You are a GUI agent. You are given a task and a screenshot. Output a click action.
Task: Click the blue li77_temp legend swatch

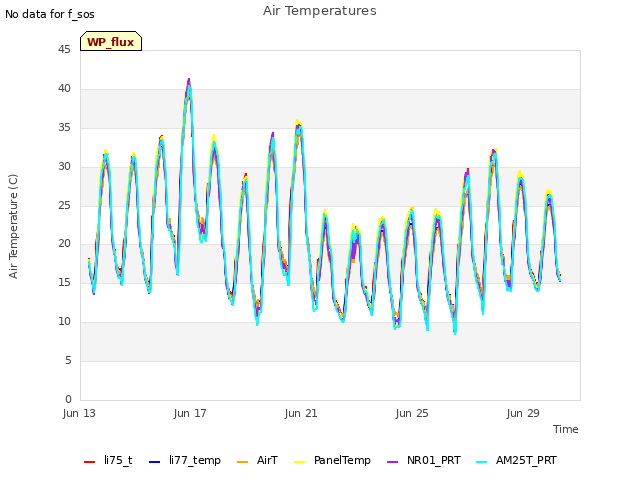tap(155, 462)
